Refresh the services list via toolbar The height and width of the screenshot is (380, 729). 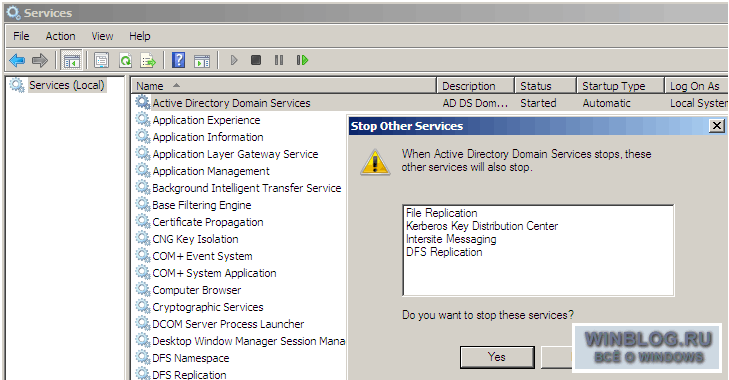pyautogui.click(x=125, y=60)
